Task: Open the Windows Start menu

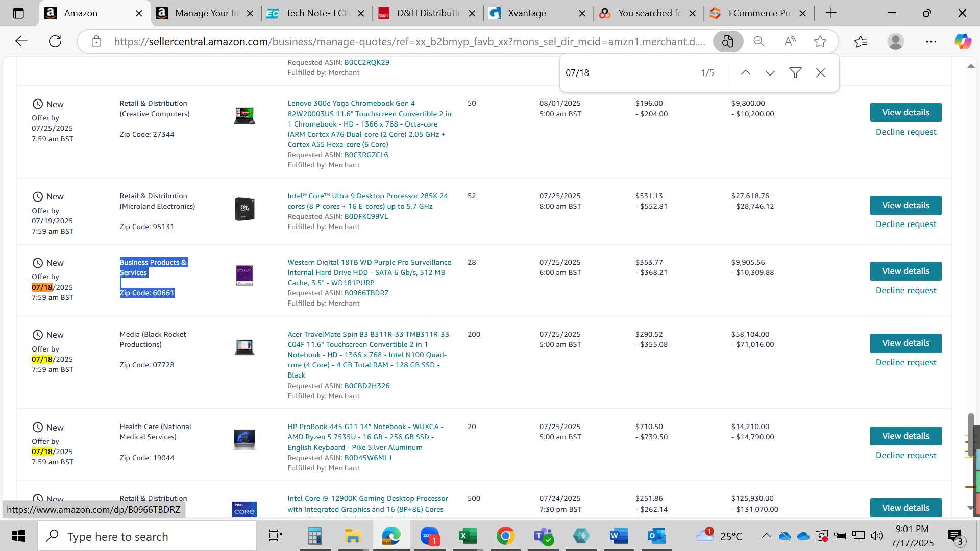Action: 18,536
